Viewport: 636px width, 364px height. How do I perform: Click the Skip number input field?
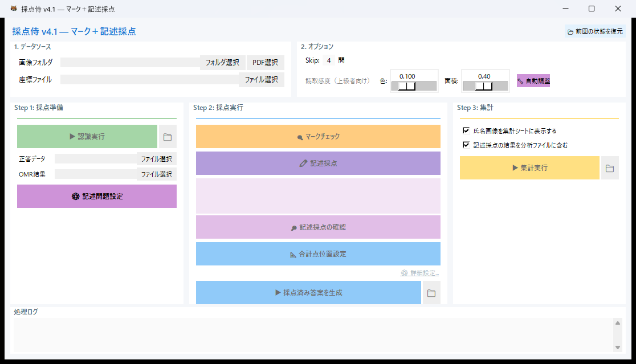[328, 60]
